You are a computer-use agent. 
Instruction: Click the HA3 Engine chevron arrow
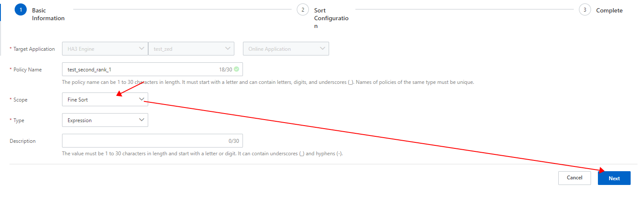tap(142, 49)
